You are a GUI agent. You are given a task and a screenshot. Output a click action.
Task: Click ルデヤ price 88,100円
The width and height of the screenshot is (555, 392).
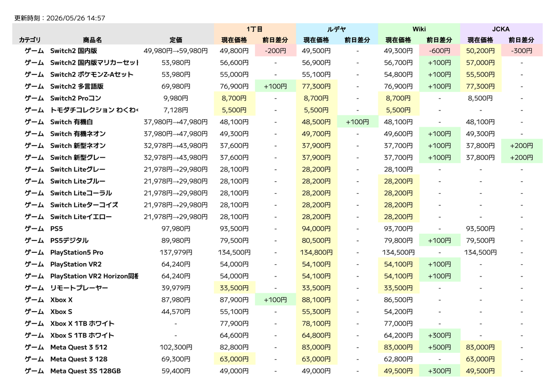(316, 300)
